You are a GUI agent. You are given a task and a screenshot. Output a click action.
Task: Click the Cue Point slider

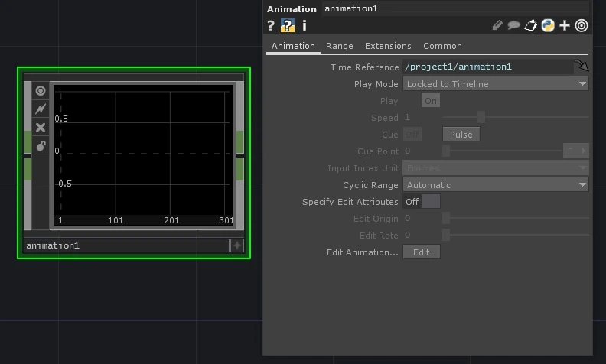coord(503,151)
